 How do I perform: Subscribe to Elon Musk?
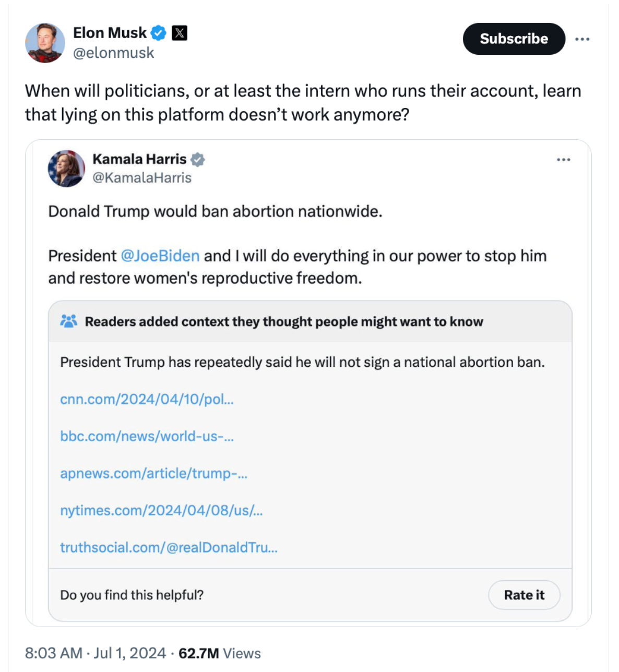(x=514, y=39)
